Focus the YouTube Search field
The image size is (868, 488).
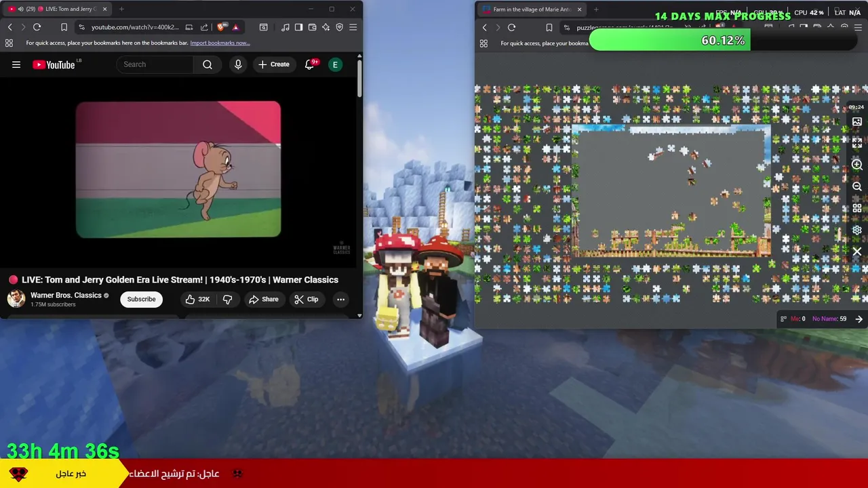156,64
